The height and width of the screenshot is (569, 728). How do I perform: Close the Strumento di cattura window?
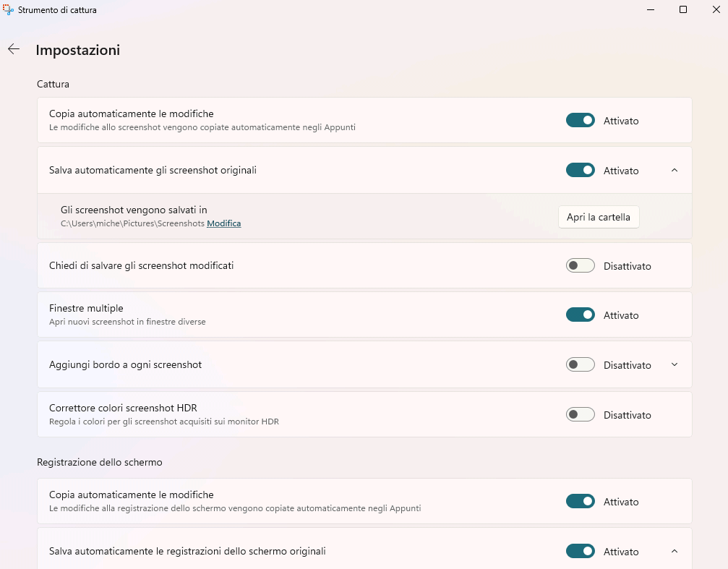pos(714,10)
